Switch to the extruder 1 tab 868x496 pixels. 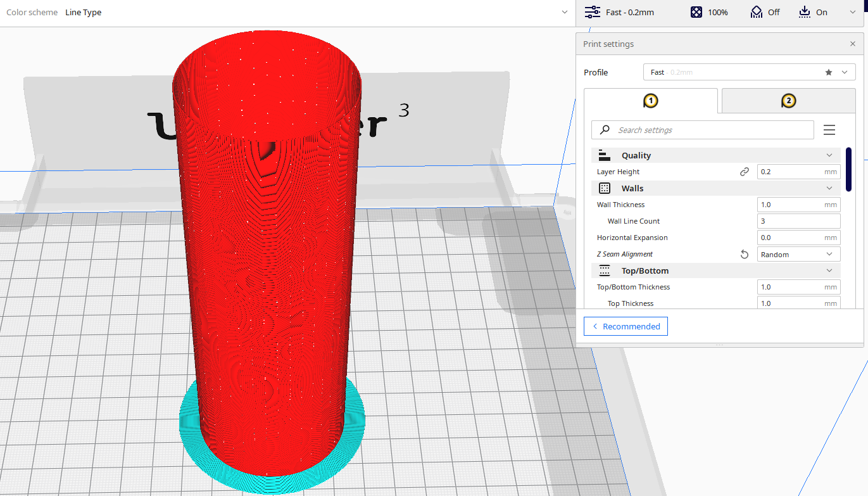[x=650, y=101]
